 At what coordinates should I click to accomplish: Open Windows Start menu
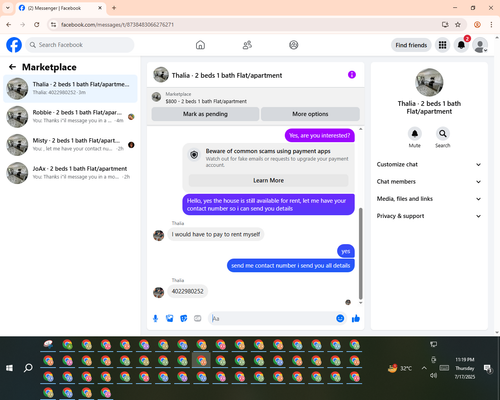click(x=9, y=368)
